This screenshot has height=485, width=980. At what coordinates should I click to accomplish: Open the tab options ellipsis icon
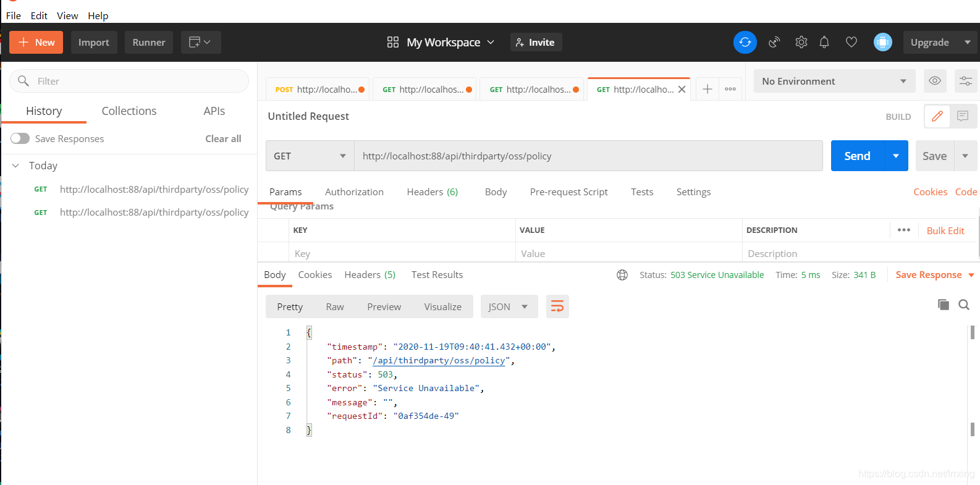pyautogui.click(x=730, y=89)
